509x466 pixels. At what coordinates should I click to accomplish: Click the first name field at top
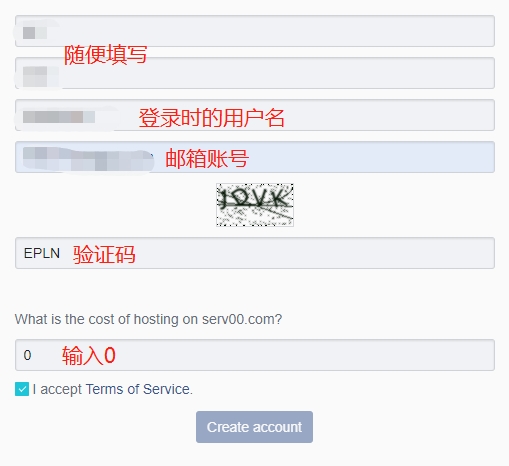tap(255, 31)
